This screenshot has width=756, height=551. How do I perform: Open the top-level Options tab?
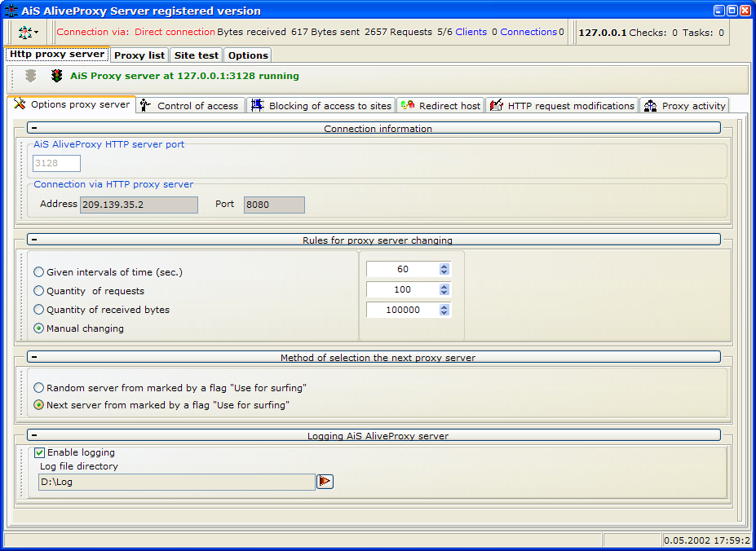(x=248, y=55)
